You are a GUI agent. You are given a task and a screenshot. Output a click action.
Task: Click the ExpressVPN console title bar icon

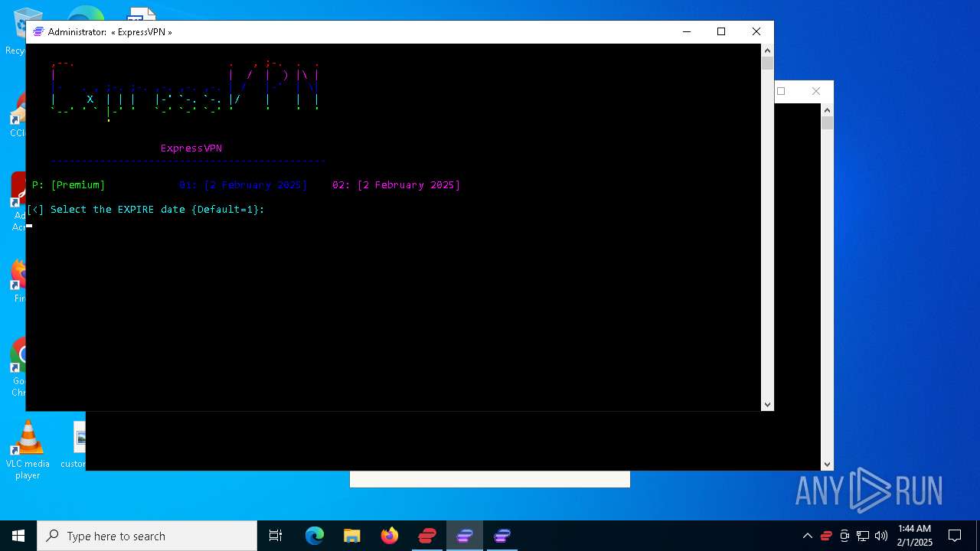pos(38,32)
